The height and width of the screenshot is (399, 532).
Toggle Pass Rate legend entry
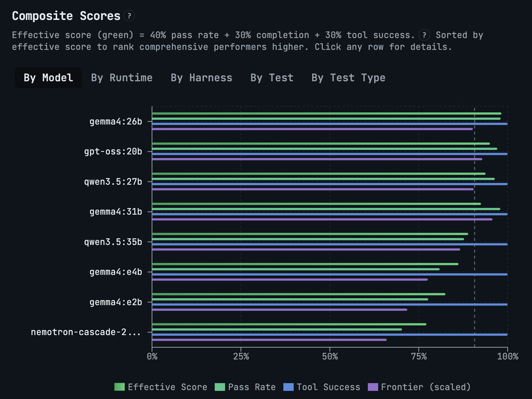click(245, 387)
